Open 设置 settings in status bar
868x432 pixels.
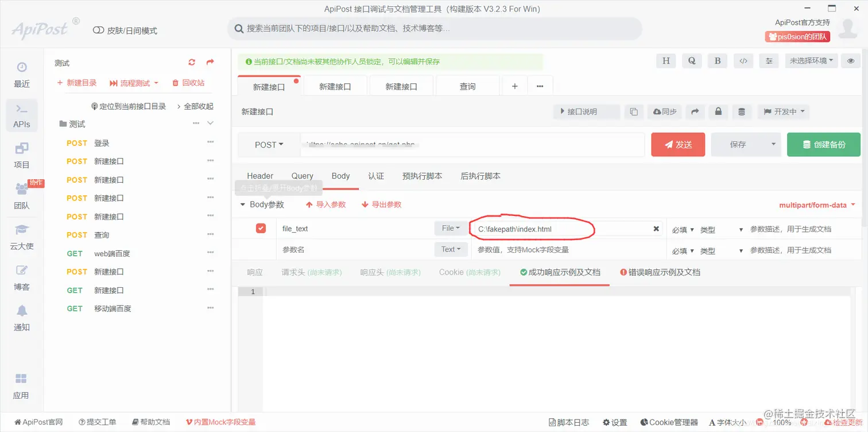tap(615, 422)
